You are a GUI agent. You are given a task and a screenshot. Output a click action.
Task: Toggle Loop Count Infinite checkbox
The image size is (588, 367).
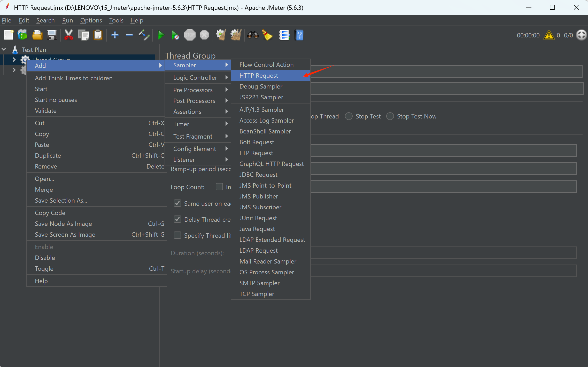click(x=219, y=187)
